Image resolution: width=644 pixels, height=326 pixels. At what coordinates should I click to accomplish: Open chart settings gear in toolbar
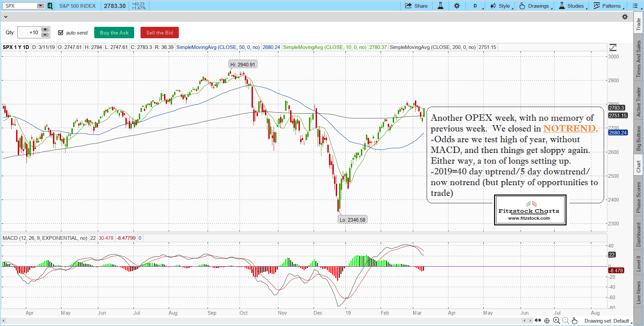(457, 6)
